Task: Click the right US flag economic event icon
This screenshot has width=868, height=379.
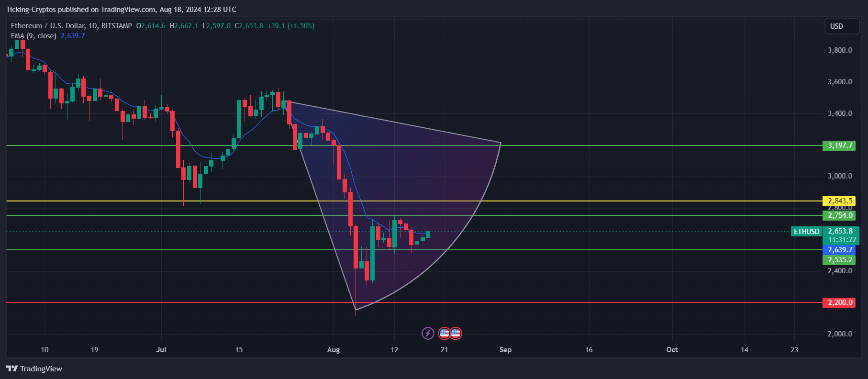Action: click(456, 333)
